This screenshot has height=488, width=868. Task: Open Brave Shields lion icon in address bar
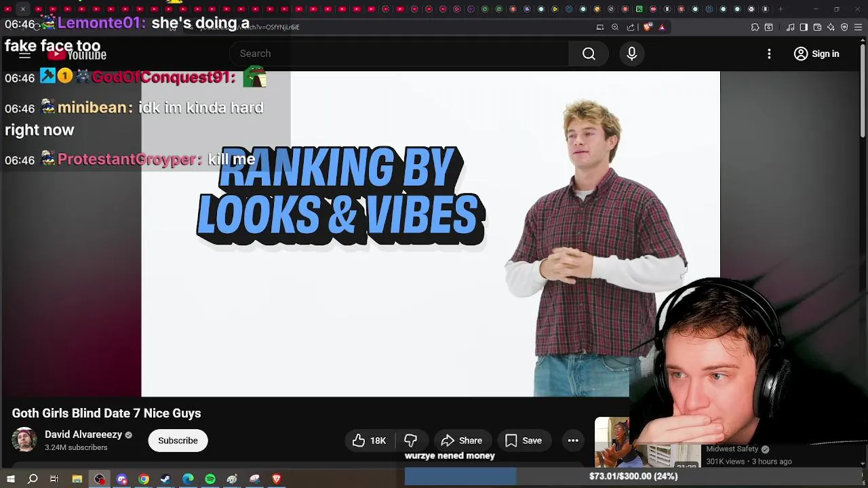point(648,27)
